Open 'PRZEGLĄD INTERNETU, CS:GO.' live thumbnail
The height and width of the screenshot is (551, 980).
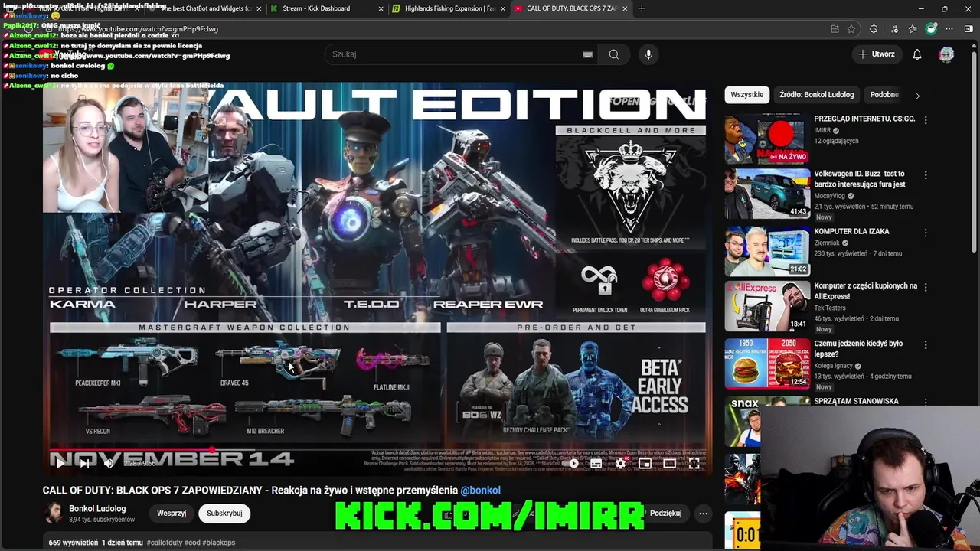pos(767,139)
